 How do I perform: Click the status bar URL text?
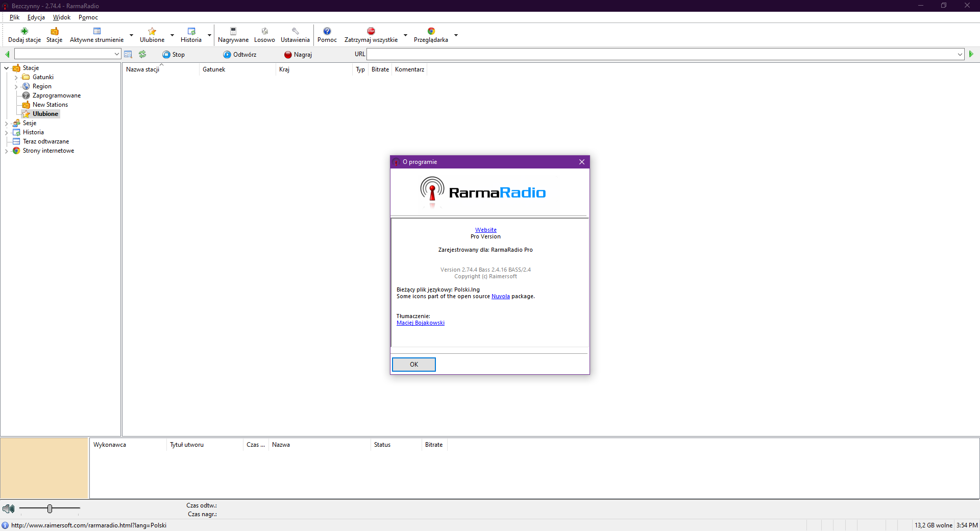(89, 525)
